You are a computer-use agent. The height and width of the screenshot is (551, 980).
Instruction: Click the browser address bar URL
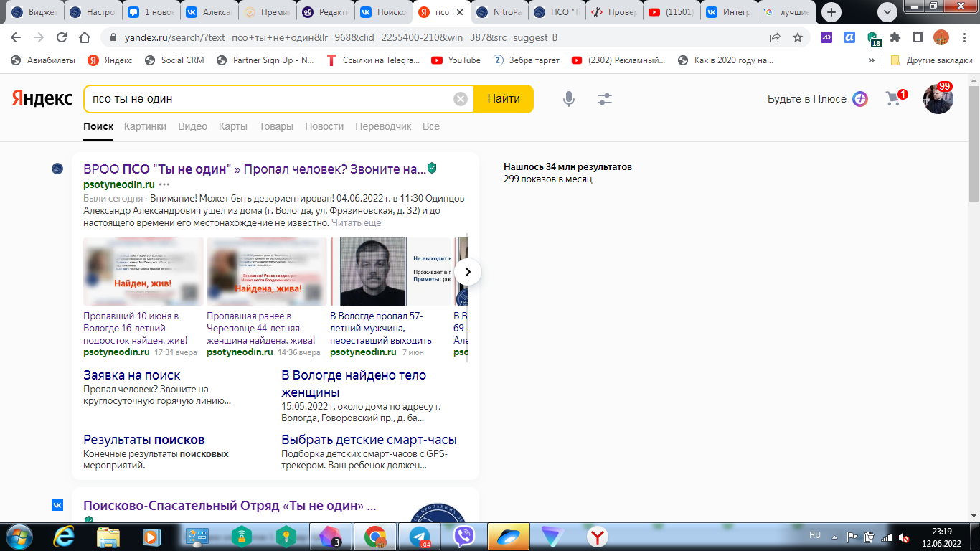(x=339, y=37)
